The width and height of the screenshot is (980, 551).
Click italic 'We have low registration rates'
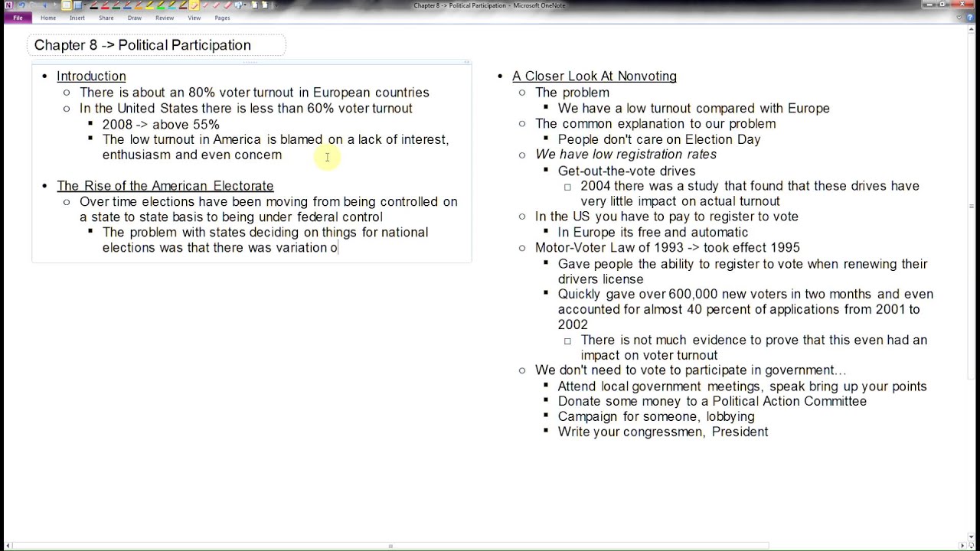[626, 155]
